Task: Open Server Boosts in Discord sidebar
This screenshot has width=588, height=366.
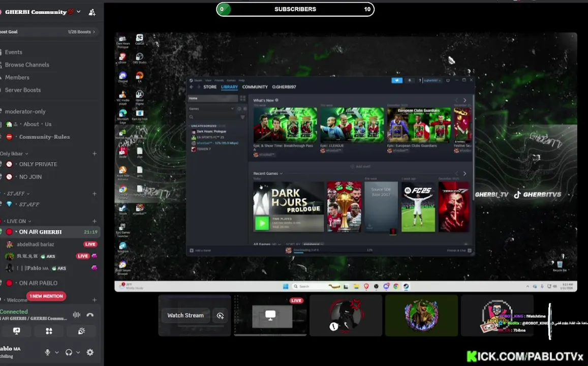Action: coord(22,90)
